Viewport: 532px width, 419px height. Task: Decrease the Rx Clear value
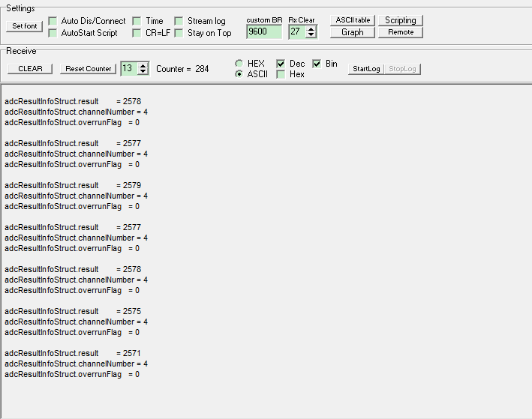[311, 34]
